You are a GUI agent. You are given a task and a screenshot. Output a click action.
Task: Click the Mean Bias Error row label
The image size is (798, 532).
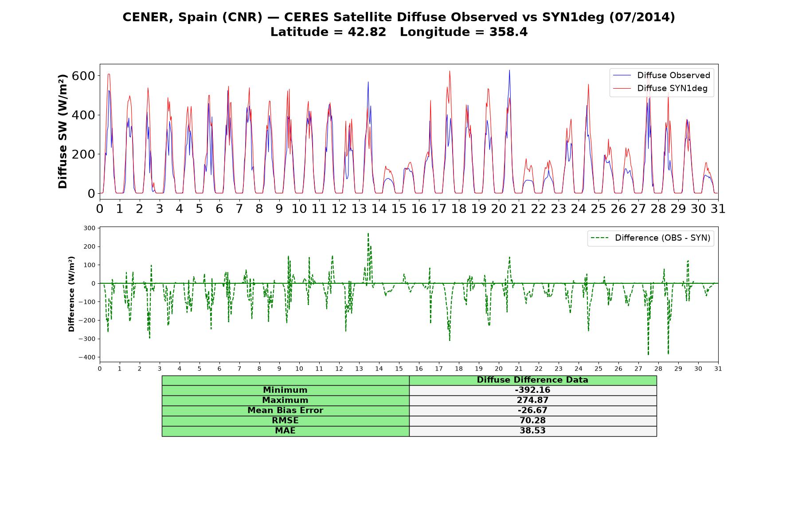[x=286, y=411]
